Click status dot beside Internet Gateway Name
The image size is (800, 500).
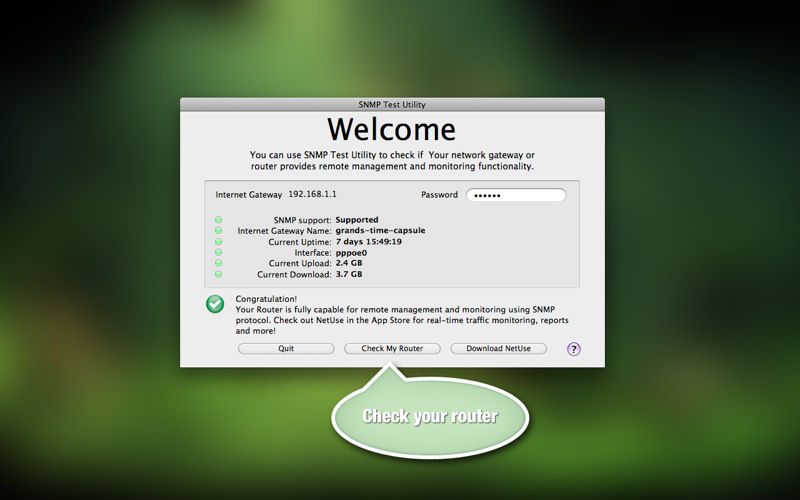point(218,231)
